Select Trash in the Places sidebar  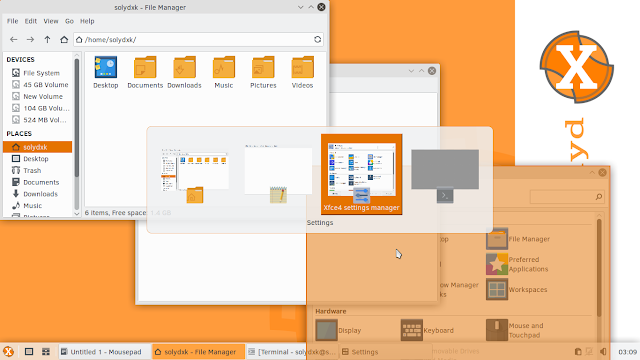point(32,171)
